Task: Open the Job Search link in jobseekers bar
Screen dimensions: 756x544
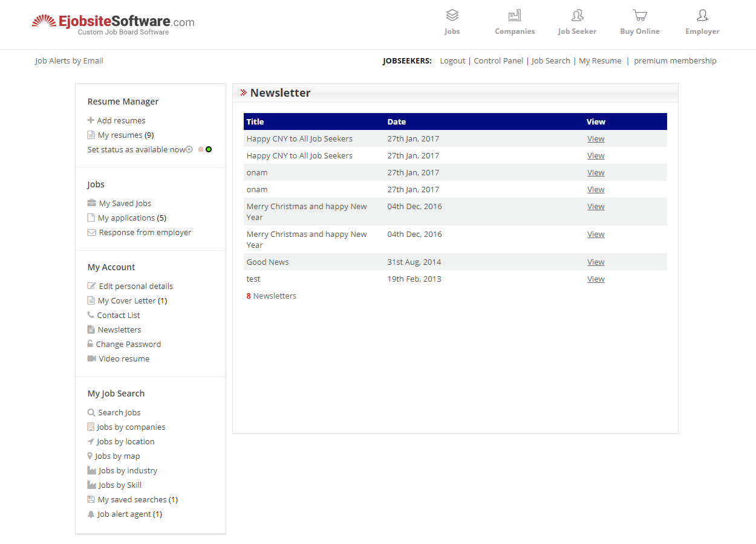Action: [550, 60]
